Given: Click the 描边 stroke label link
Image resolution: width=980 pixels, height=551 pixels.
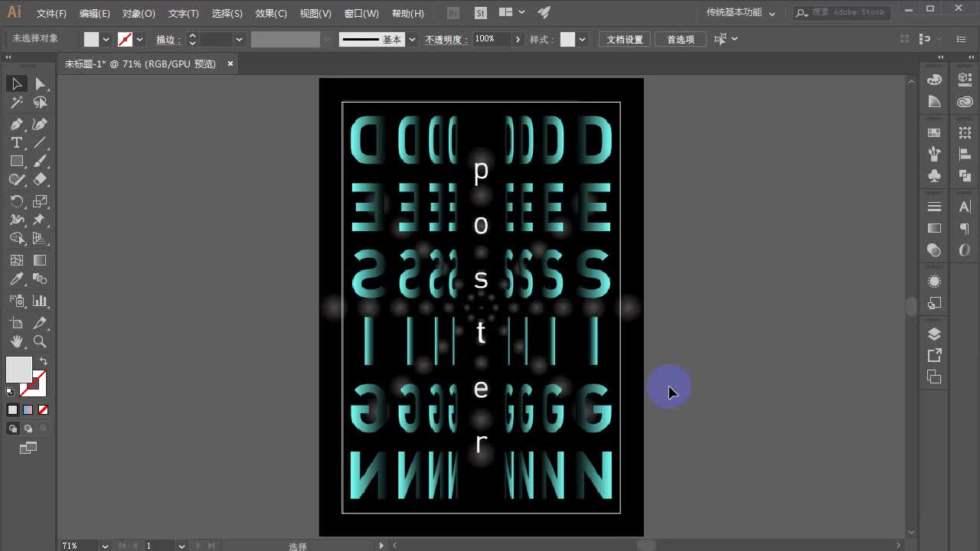Looking at the screenshot, I should [168, 39].
